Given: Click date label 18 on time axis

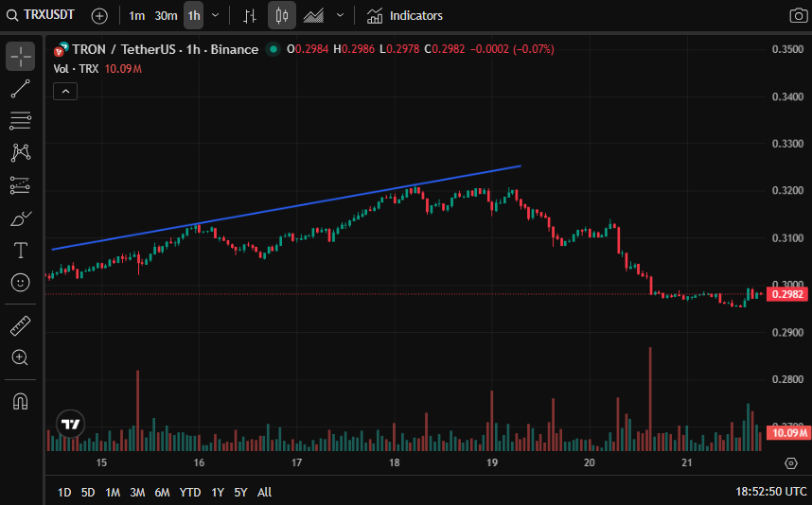Looking at the screenshot, I should point(394,462).
